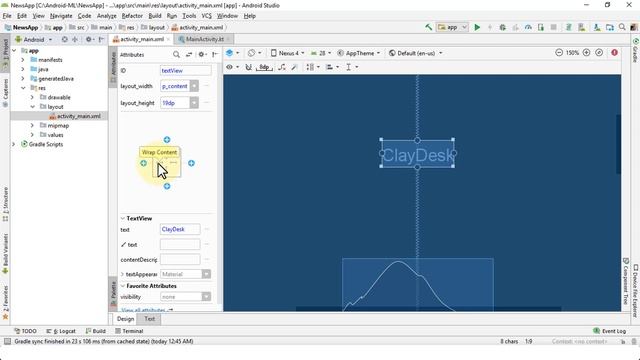Image resolution: width=640 pixels, height=360 pixels.
Task: Click the Infer Constraints magic wand
Action: (x=294, y=67)
